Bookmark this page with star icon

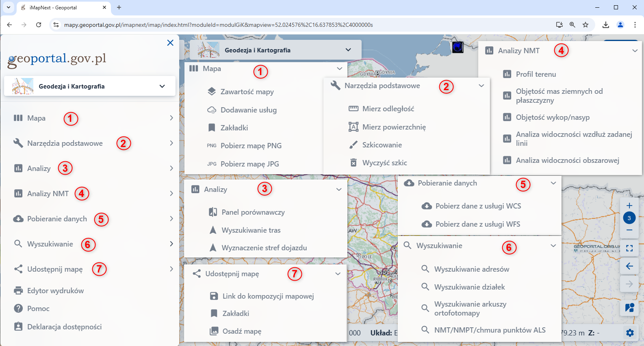point(585,25)
